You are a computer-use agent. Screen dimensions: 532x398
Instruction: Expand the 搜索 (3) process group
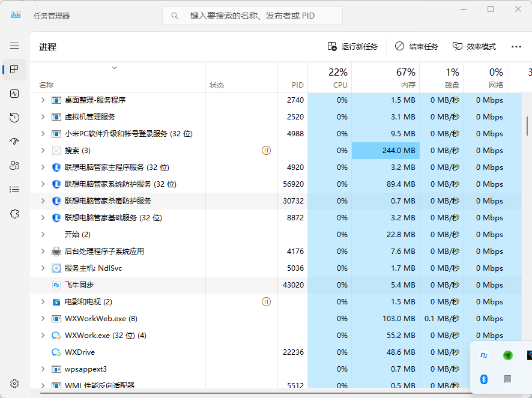tap(43, 151)
